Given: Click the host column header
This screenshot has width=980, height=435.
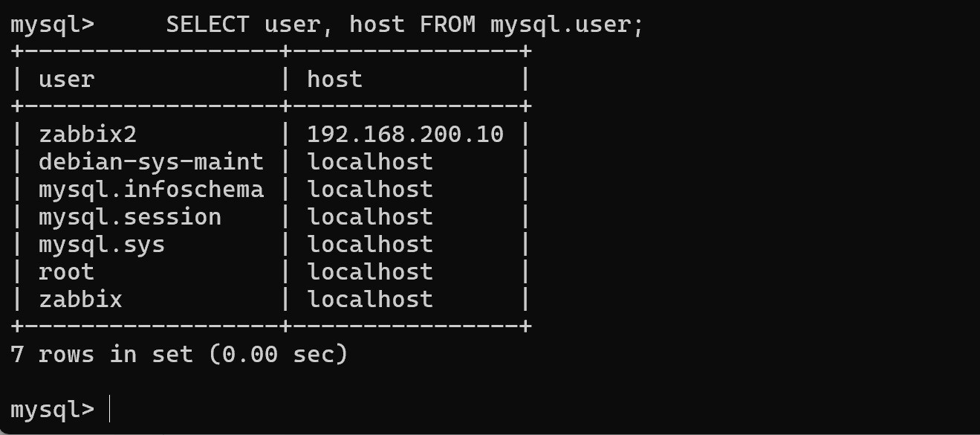Looking at the screenshot, I should [x=334, y=79].
